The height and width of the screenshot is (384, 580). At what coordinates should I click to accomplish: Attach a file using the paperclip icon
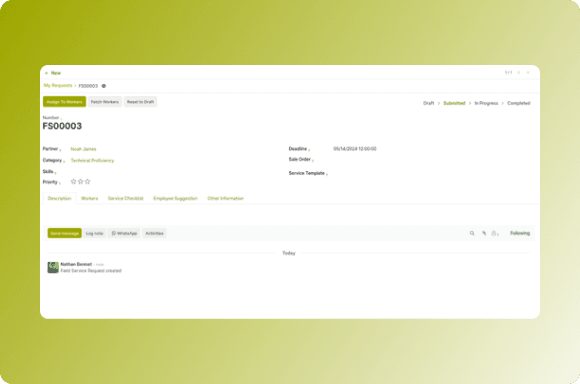click(x=484, y=233)
